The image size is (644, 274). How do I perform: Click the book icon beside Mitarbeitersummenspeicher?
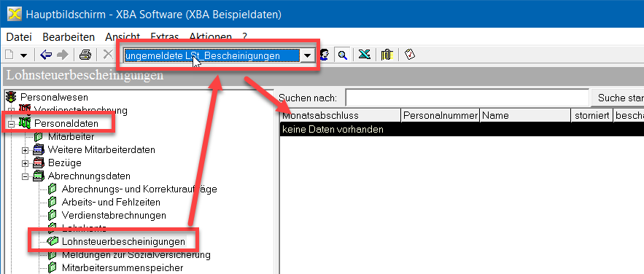pyautogui.click(x=53, y=268)
